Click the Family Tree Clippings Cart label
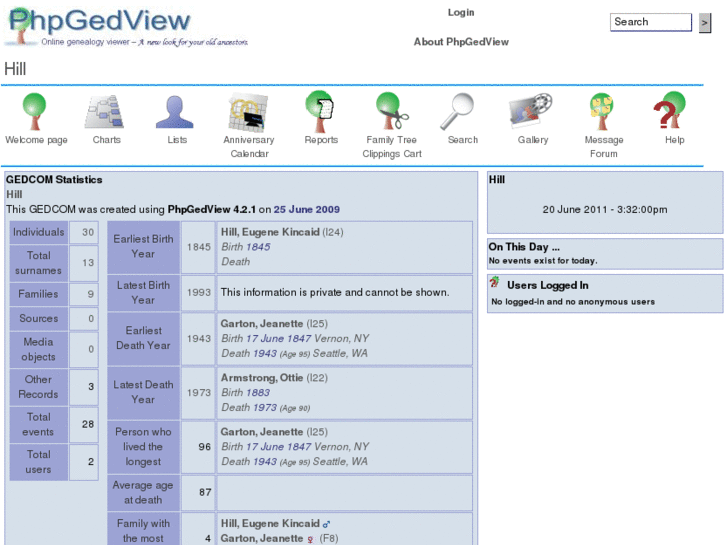The width and height of the screenshot is (727, 545). tap(392, 147)
